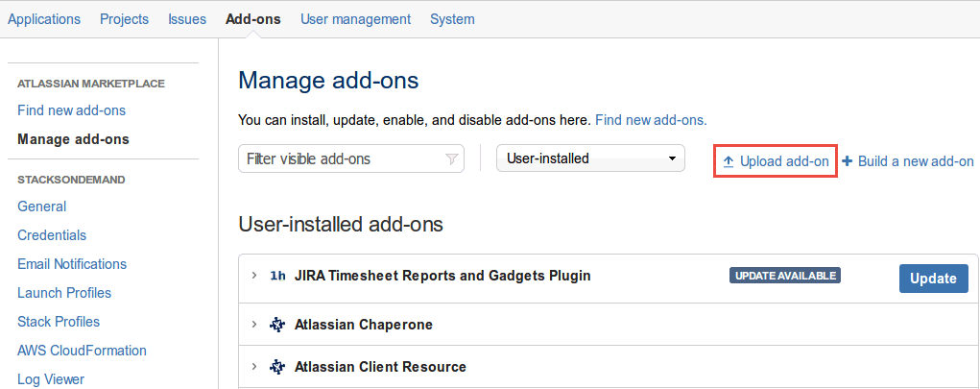Click the JIRA Timesheet plugin 1h icon

(x=277, y=276)
